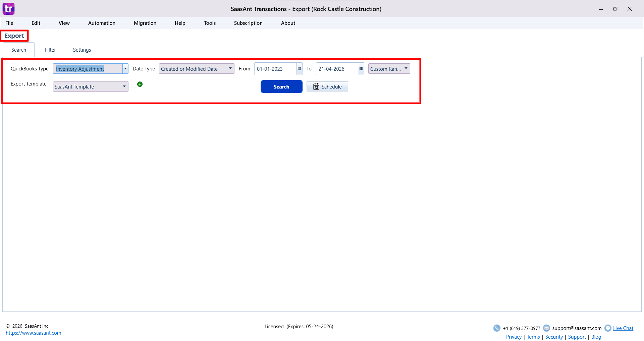Open the saasant.com website link
644x341 pixels.
click(x=34, y=333)
